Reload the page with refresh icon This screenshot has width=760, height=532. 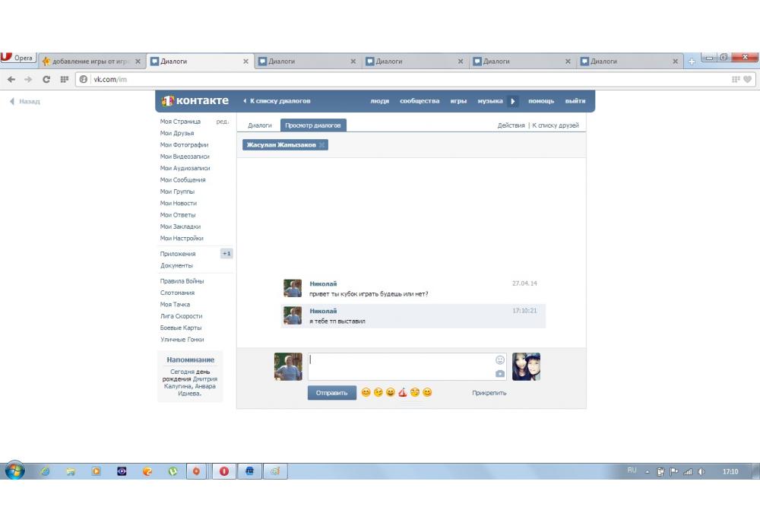[46, 79]
